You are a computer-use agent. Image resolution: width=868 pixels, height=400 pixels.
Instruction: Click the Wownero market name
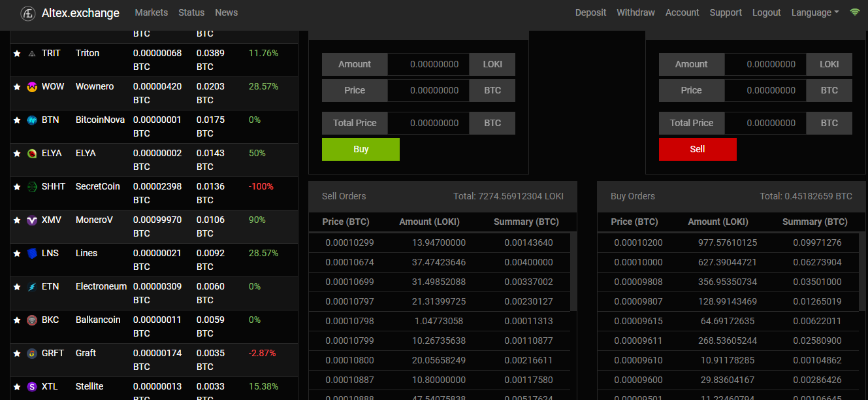pos(95,86)
